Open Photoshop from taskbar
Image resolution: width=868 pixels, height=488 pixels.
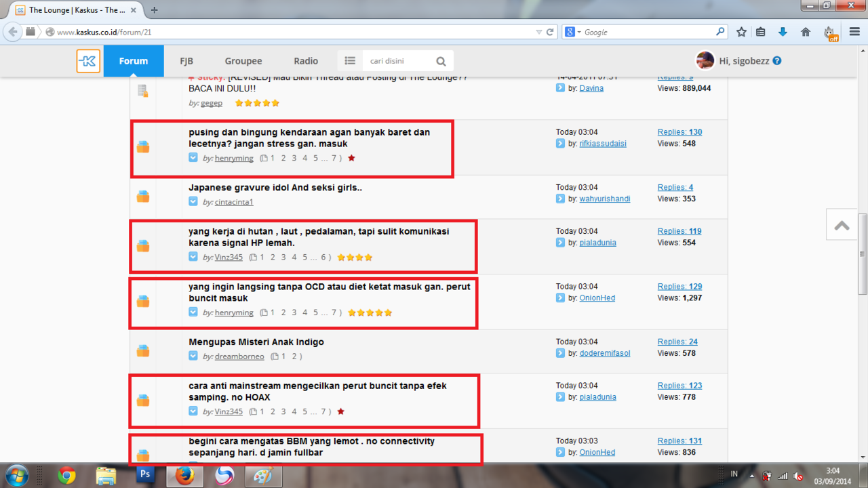pos(145,475)
